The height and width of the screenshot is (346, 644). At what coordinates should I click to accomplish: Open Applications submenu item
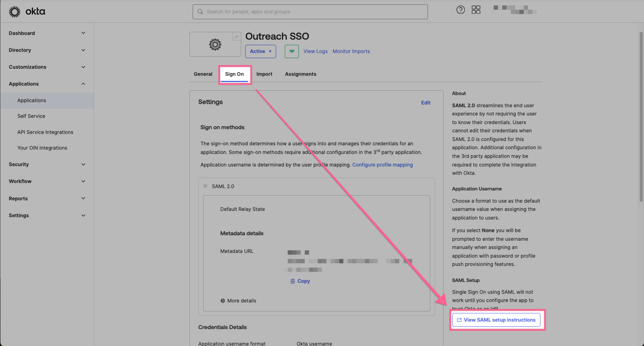[x=47, y=101]
